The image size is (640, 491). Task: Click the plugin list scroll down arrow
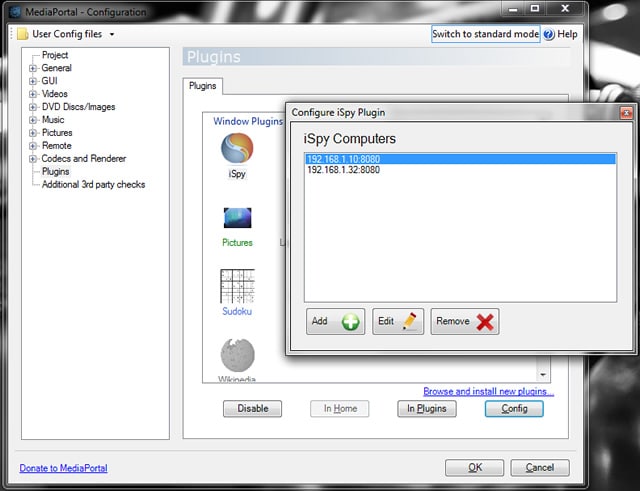pyautogui.click(x=543, y=374)
